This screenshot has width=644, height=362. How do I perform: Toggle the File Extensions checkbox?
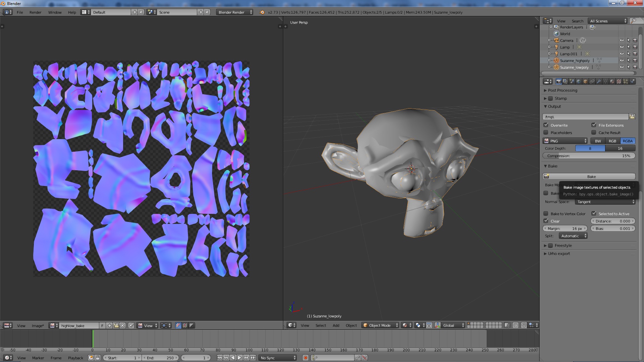[x=594, y=125]
